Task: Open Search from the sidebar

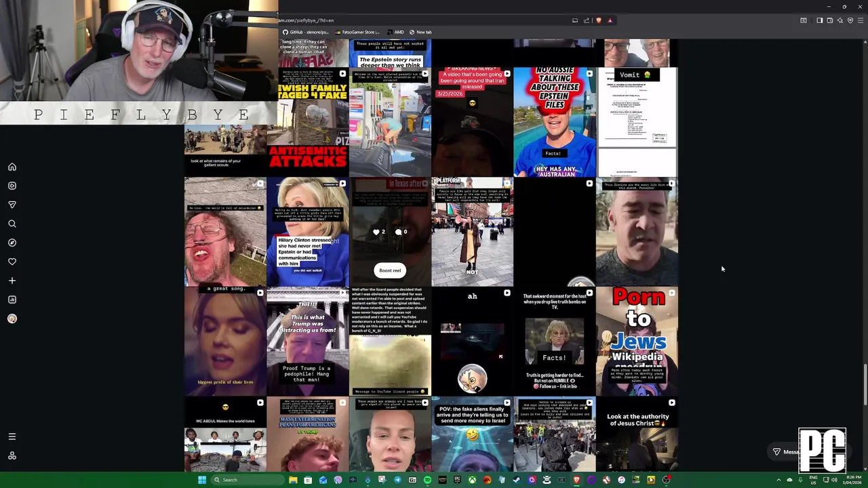Action: click(x=12, y=224)
